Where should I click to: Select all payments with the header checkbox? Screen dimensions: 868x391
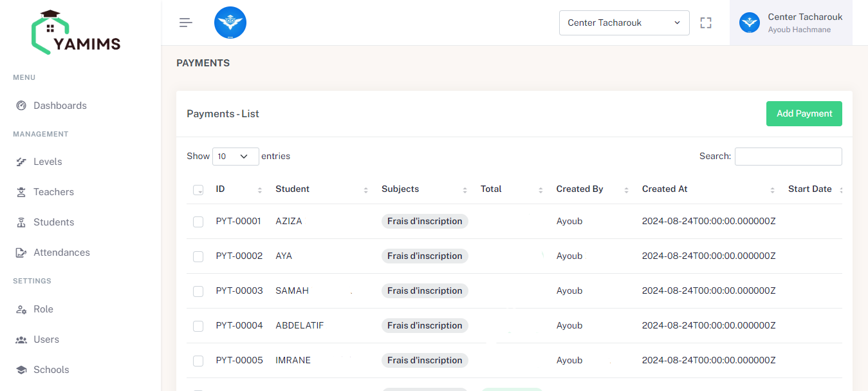pos(198,190)
